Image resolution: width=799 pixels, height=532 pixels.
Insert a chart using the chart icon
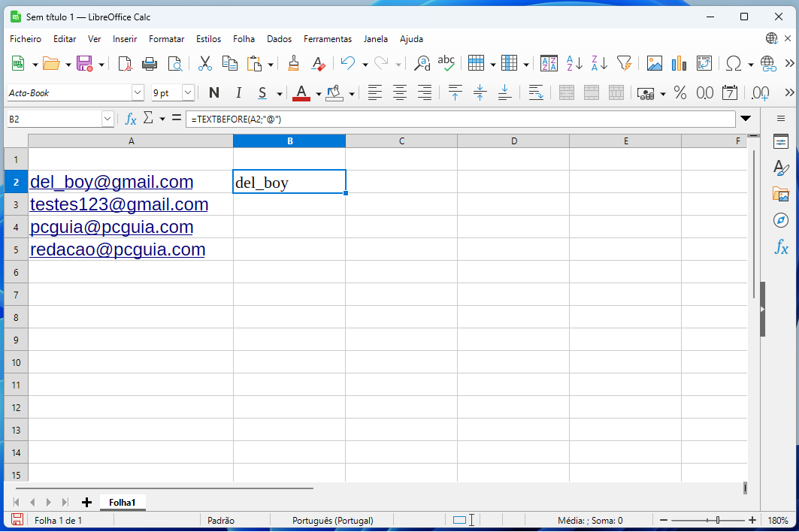679,64
